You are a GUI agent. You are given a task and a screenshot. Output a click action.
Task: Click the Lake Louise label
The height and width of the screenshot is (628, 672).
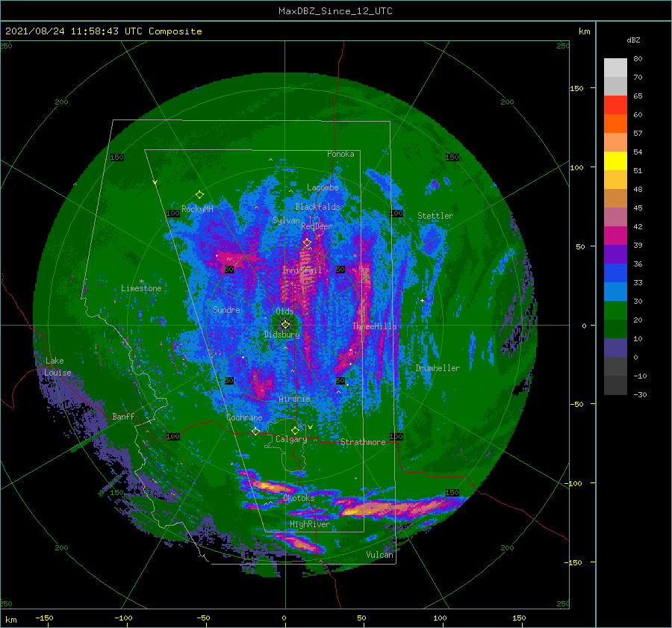click(57, 367)
